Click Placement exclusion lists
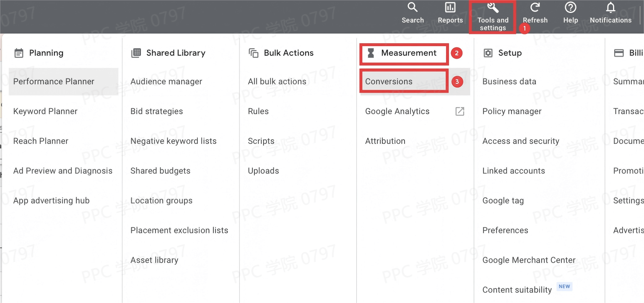Viewport: 644px width, 303px height. 179,230
